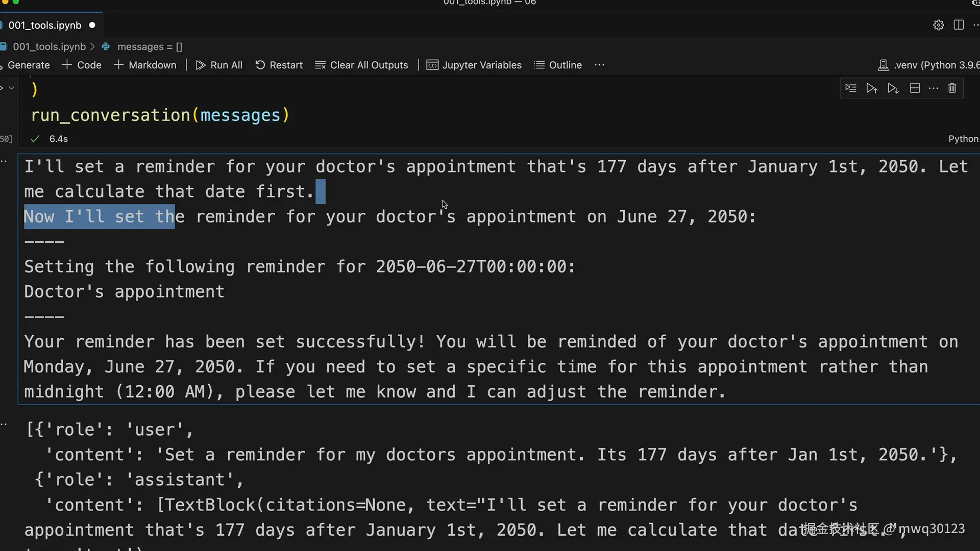Screen dimensions: 980x551
Task: Change the cell language from Python
Action: [x=963, y=139]
